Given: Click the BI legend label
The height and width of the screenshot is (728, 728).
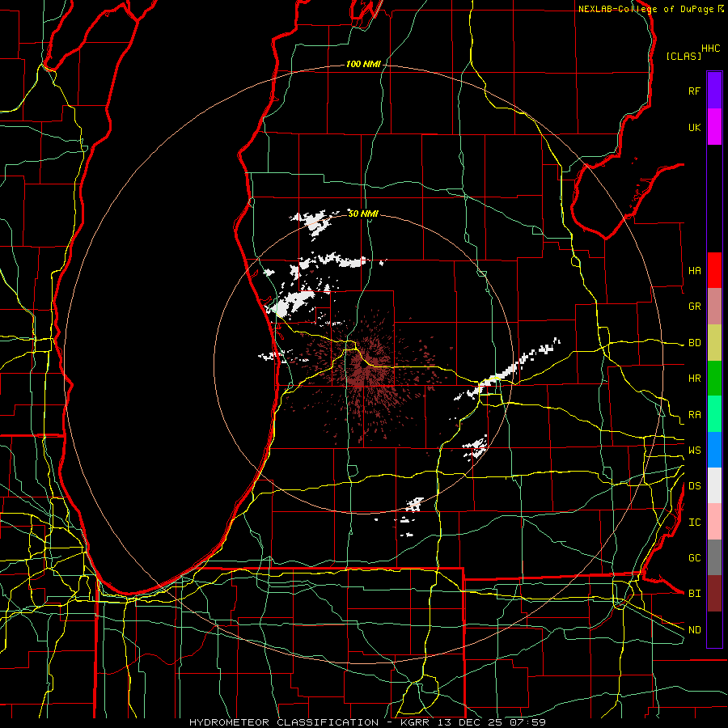Looking at the screenshot, I should [694, 594].
